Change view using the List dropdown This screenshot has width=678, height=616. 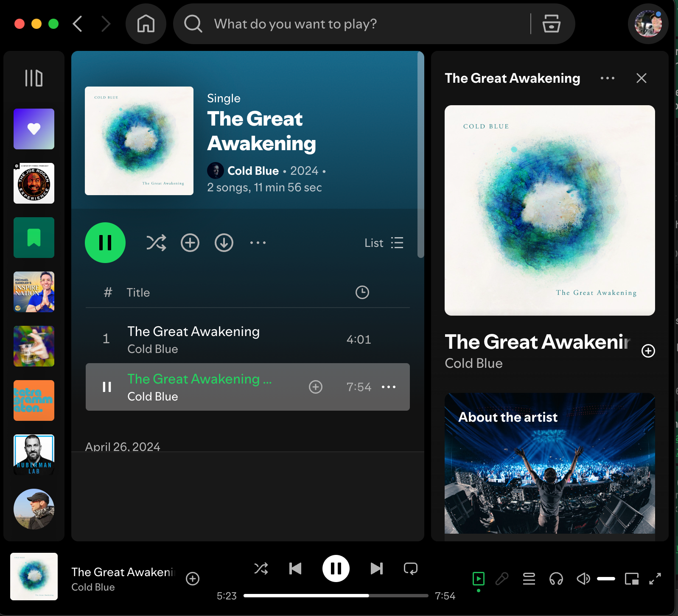click(384, 243)
